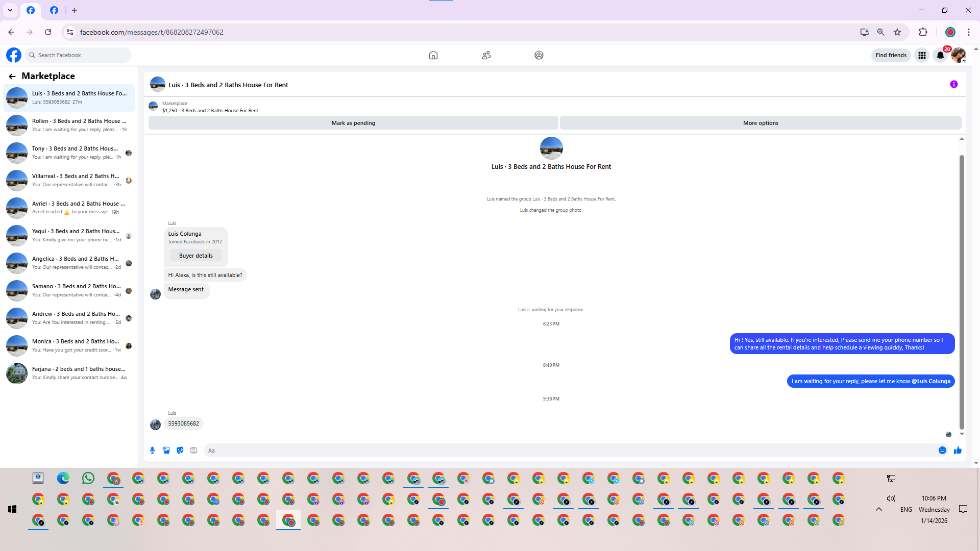Image resolution: width=980 pixels, height=551 pixels.
Task: Open the GIF picker icon
Action: [193, 450]
